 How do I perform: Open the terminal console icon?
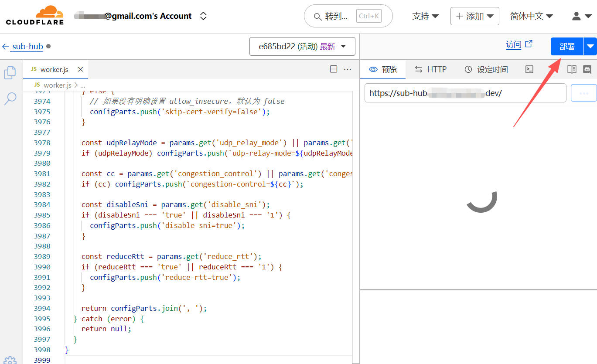coord(529,69)
